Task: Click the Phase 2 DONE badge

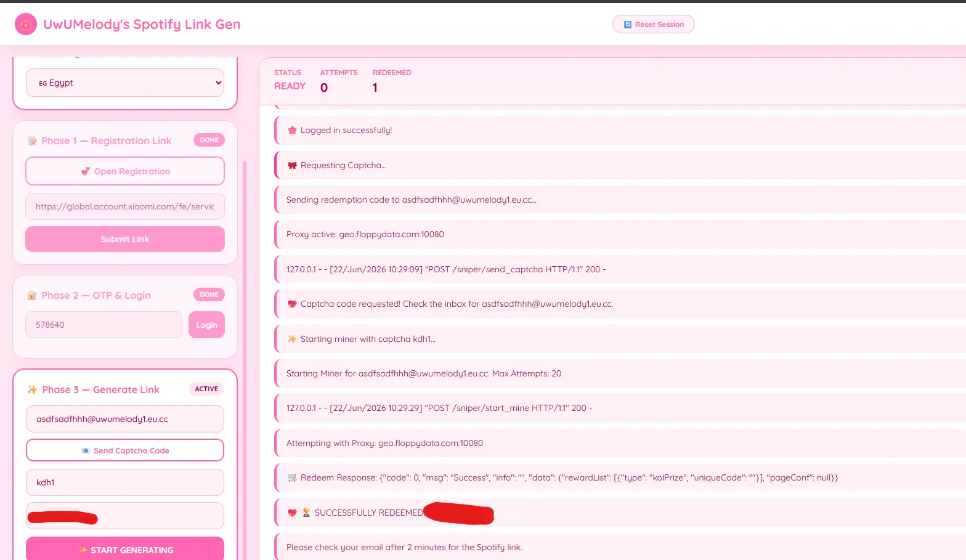Action: click(x=209, y=294)
